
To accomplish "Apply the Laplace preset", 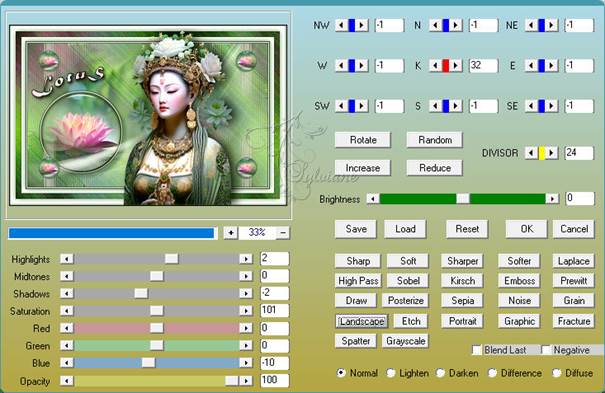I will (x=574, y=261).
